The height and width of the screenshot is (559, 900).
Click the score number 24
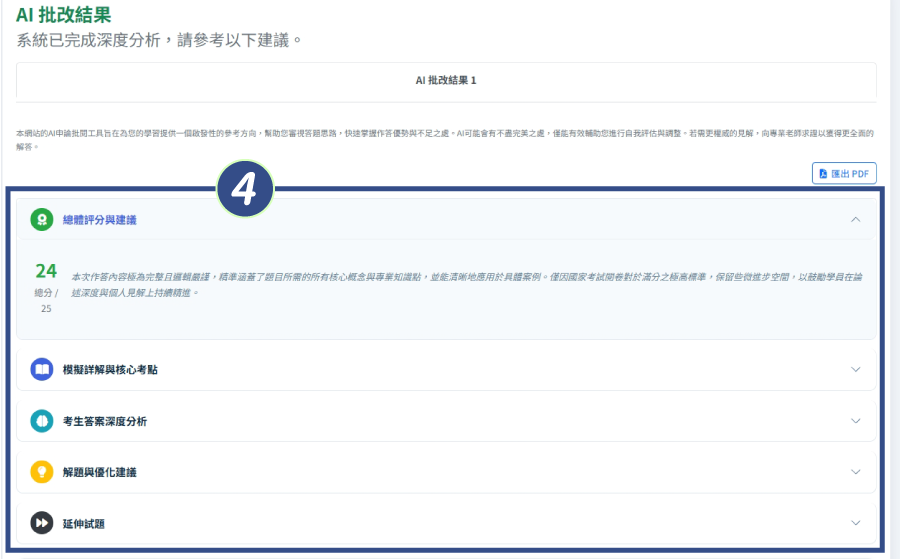[x=46, y=271]
